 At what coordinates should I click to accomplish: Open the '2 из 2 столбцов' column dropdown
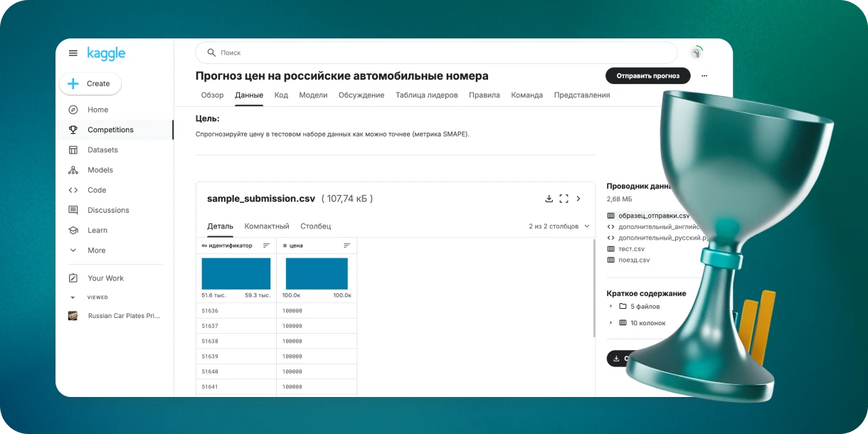559,226
